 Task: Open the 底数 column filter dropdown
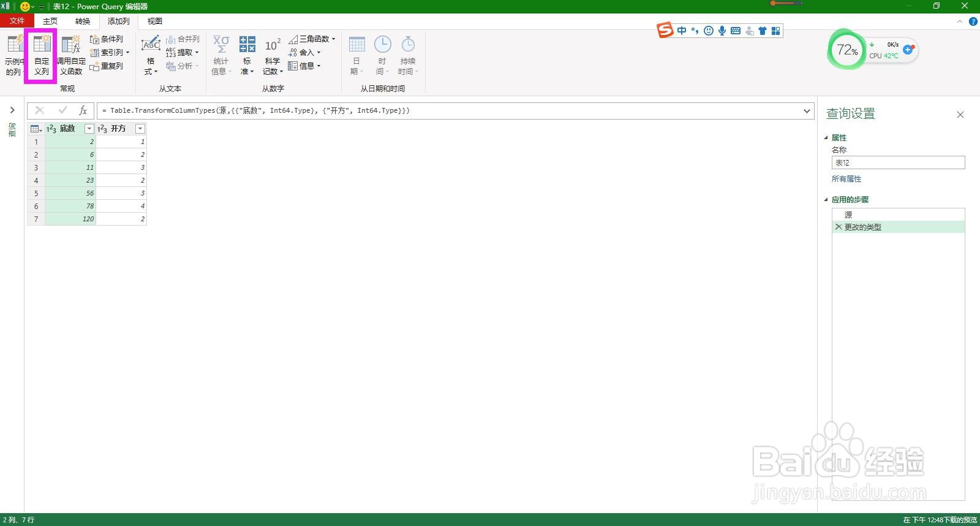pos(89,129)
